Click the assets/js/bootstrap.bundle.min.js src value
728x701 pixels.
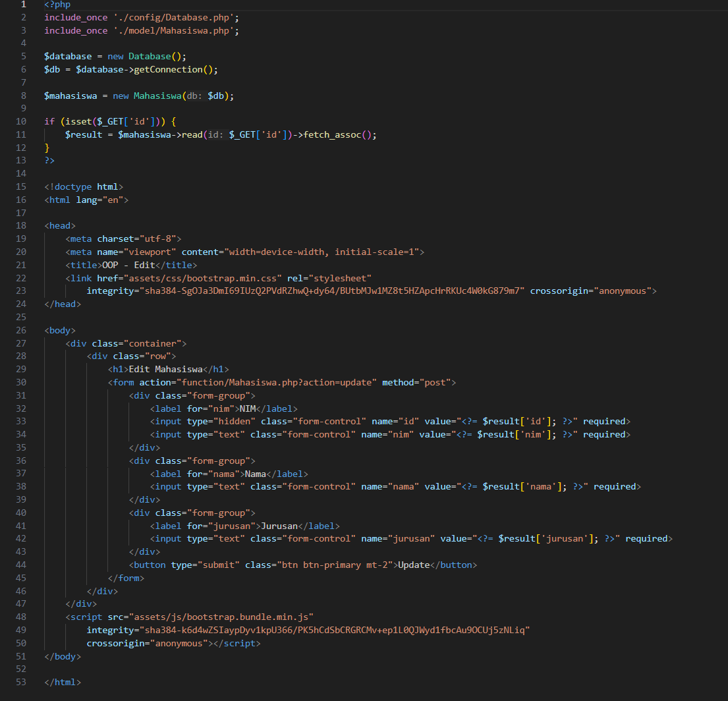click(221, 617)
